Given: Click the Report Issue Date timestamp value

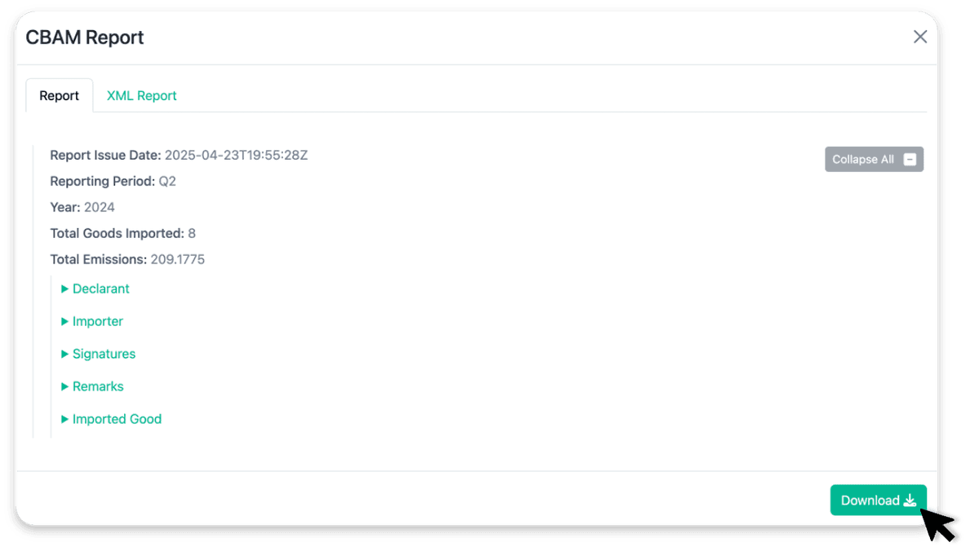Looking at the screenshot, I should pos(237,155).
